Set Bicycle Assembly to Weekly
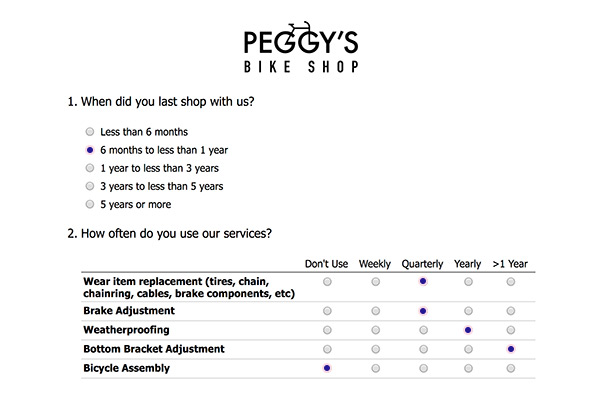600x400 pixels. [375, 368]
